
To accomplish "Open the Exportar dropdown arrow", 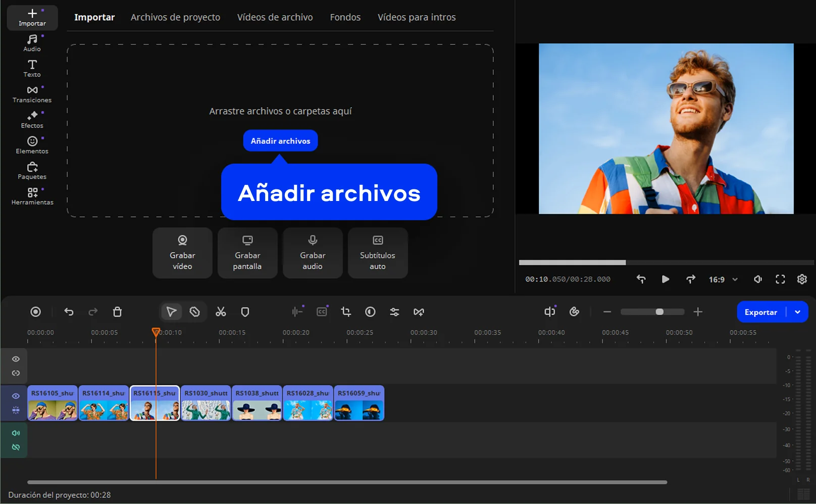I will 798,312.
